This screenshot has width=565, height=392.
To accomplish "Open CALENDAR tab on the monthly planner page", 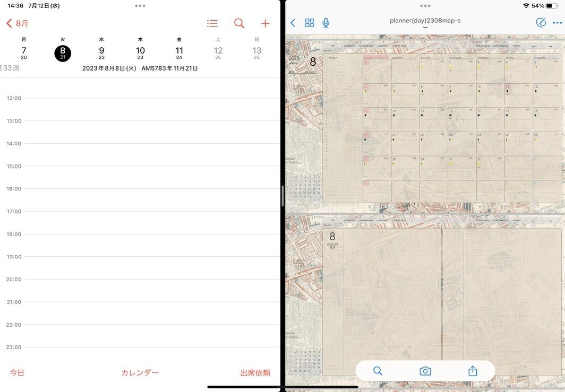I will point(349,46).
